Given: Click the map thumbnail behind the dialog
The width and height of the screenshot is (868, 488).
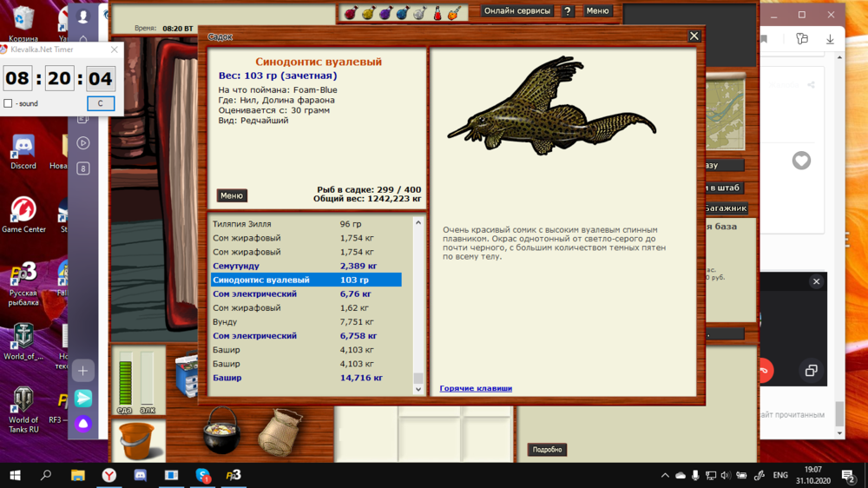Looking at the screenshot, I should coord(725,114).
